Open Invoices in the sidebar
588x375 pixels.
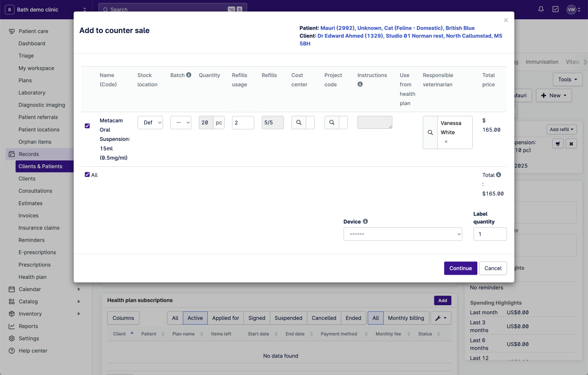pyautogui.click(x=29, y=216)
